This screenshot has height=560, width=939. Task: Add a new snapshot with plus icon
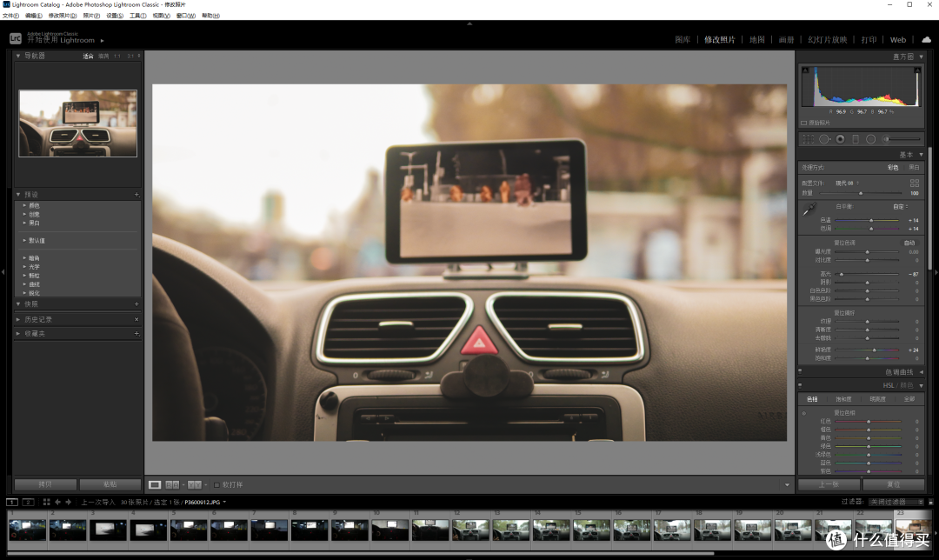pos(137,304)
